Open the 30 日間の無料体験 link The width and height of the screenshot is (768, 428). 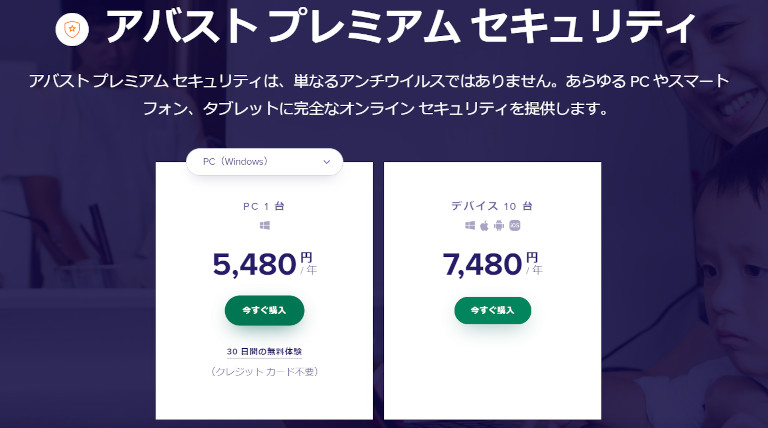[x=264, y=352]
